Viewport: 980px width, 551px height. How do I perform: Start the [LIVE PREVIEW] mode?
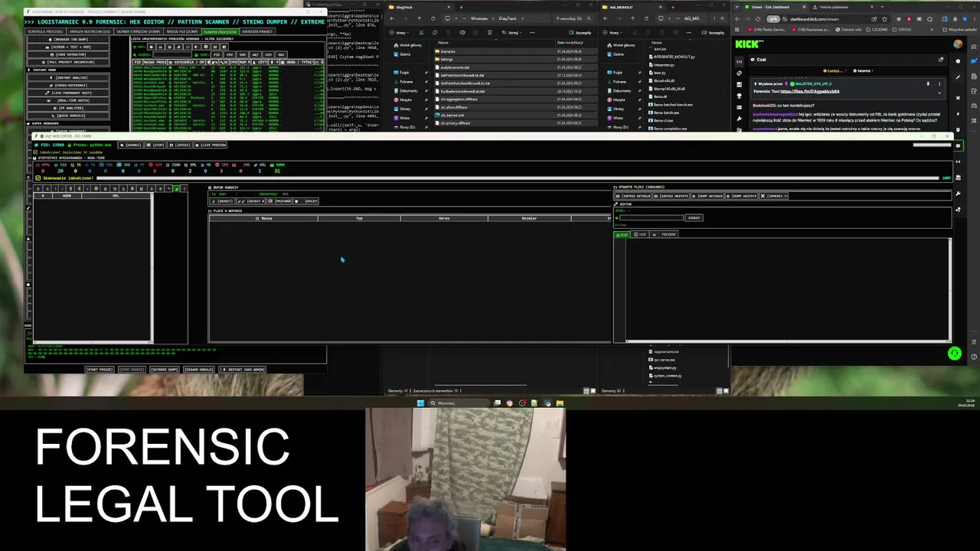tap(211, 145)
